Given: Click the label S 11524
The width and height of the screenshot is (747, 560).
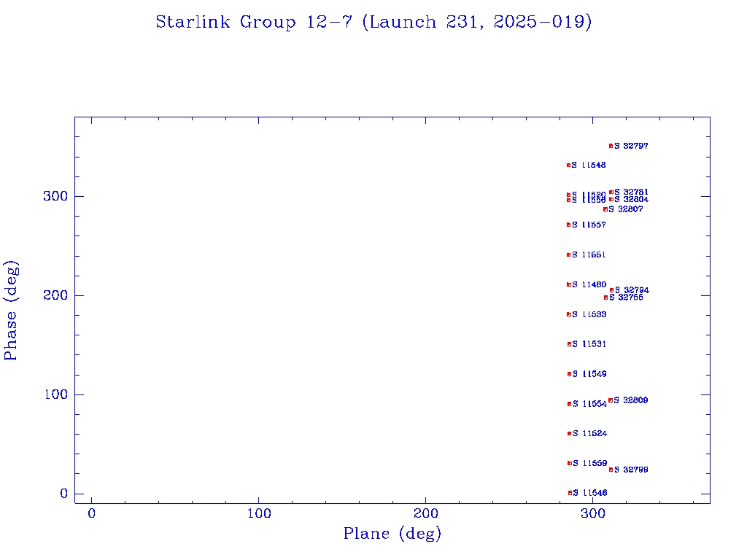Looking at the screenshot, I should (x=589, y=434).
